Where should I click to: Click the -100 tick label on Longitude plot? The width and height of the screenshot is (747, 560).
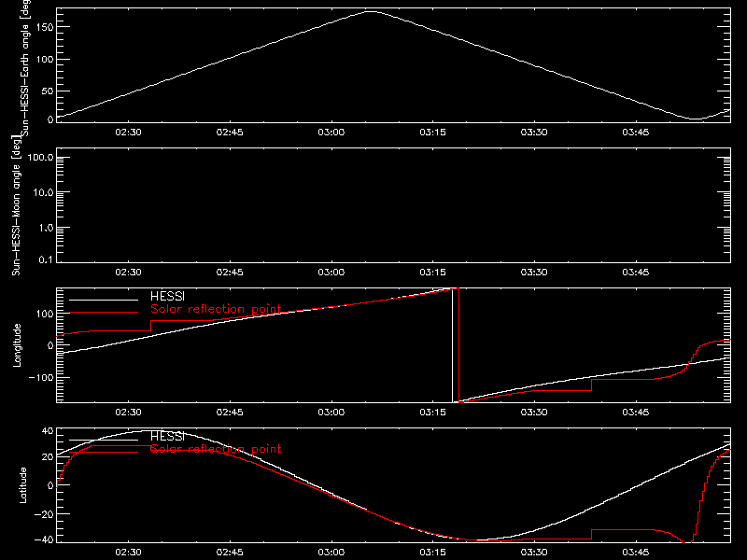tap(41, 377)
